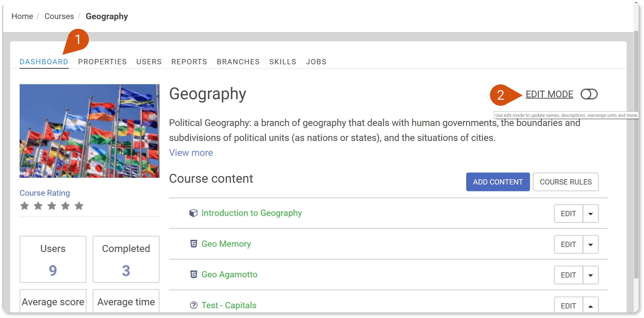Click the Course Rating label
This screenshot has height=318, width=644.
pos(45,193)
